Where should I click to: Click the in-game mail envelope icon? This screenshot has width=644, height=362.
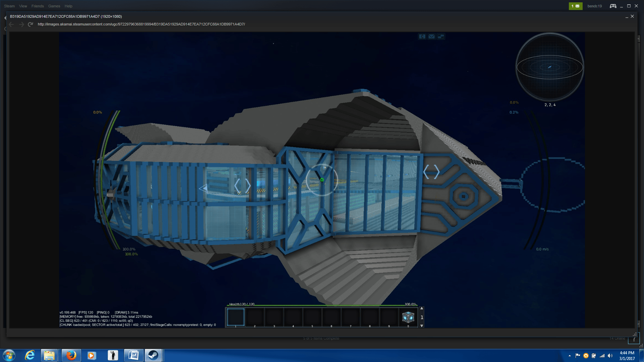coord(431,37)
